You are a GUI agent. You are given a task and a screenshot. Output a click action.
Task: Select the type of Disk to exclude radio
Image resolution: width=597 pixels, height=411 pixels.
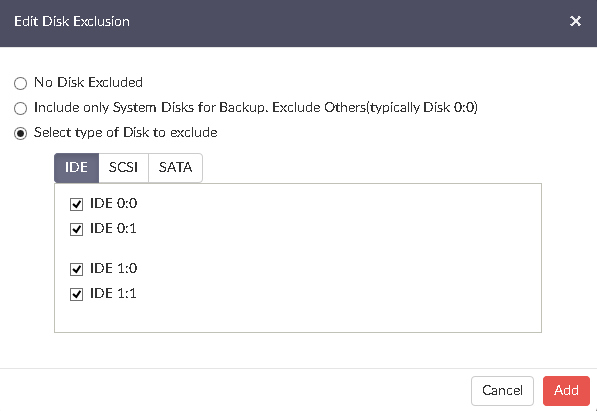(21, 134)
